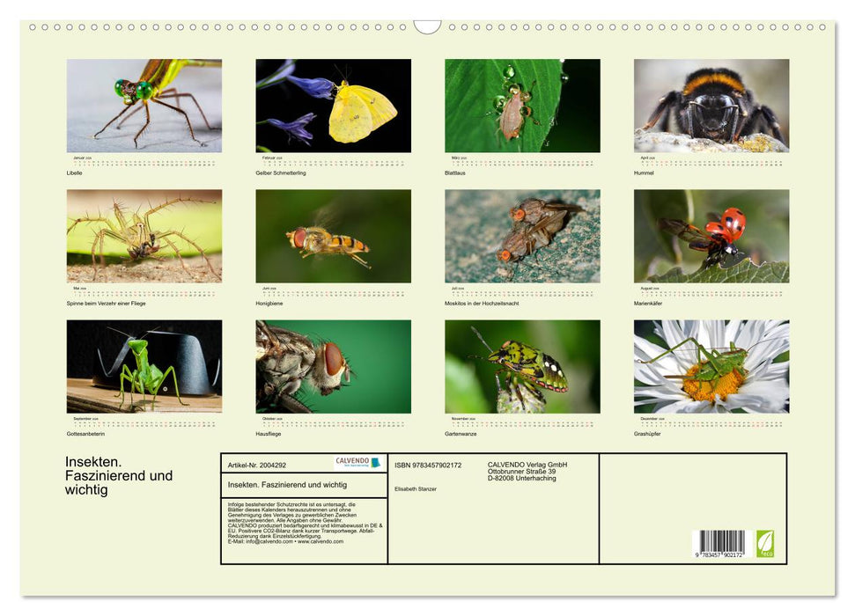Open the www.calvendo.com website link
This screenshot has height=616, width=855.
pos(319,542)
